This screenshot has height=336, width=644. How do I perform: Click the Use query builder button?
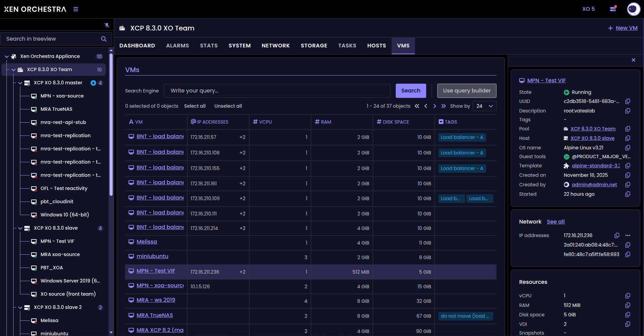(466, 91)
